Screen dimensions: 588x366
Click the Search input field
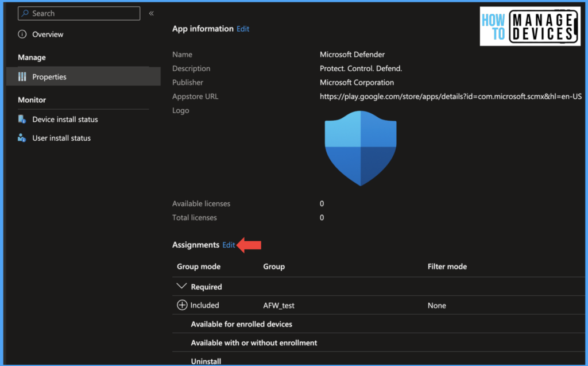[79, 14]
